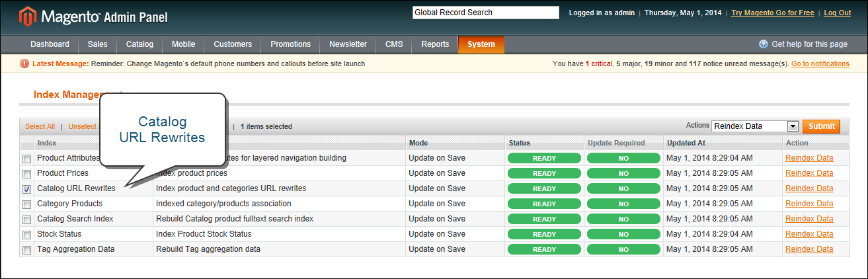Click READY status badge for Product Prices

(x=544, y=173)
